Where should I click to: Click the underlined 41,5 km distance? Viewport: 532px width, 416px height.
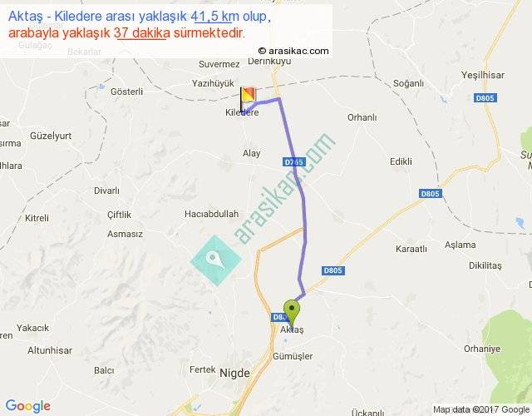tap(214, 16)
